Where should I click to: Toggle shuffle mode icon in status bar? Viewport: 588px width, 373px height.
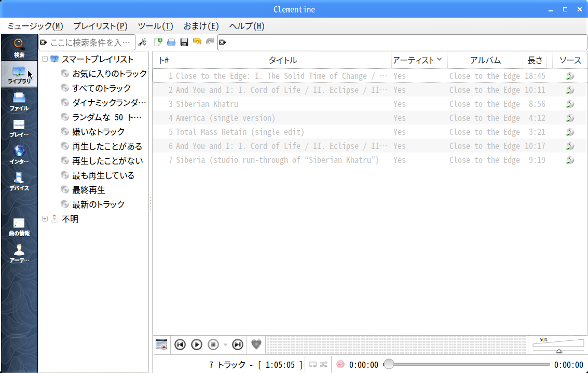(x=324, y=364)
